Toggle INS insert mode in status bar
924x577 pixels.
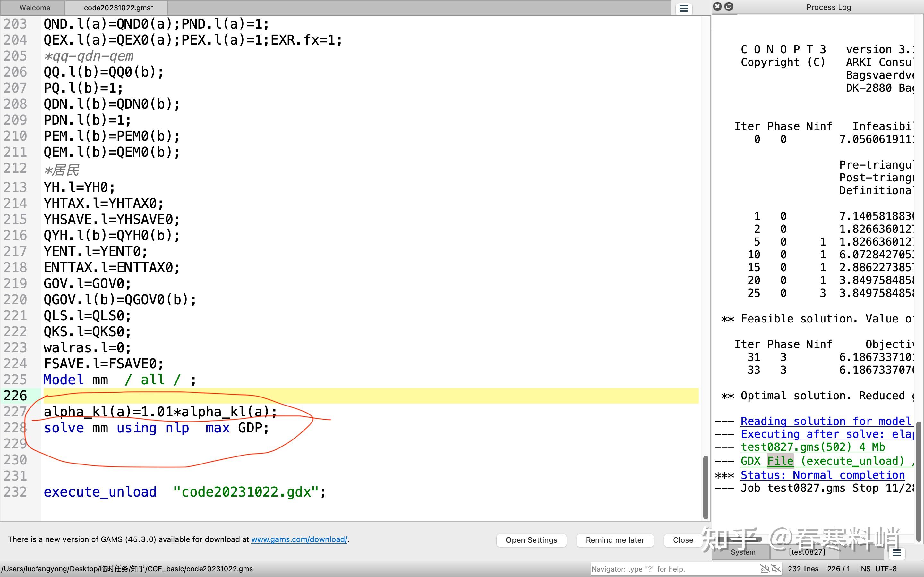864,569
